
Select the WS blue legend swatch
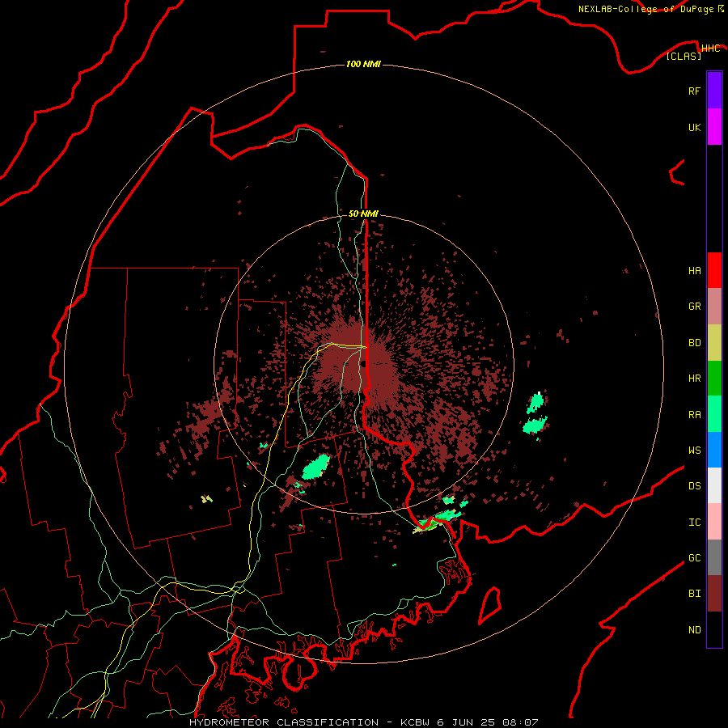click(x=714, y=450)
